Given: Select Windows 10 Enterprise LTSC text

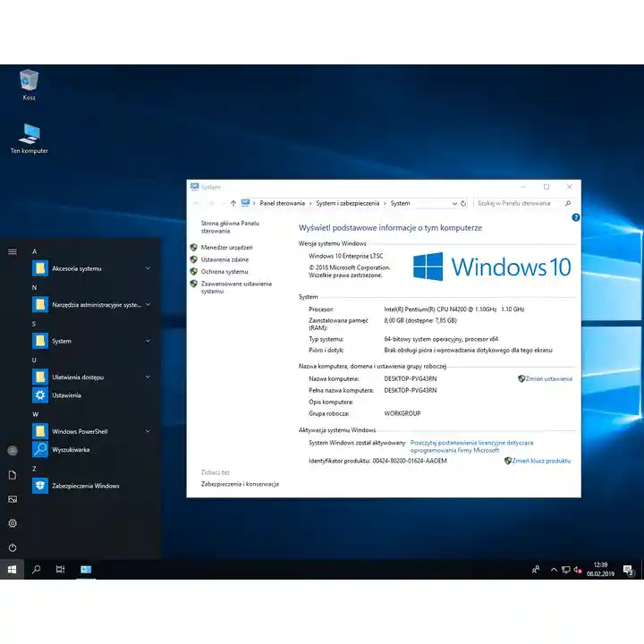Looking at the screenshot, I should [x=346, y=256].
